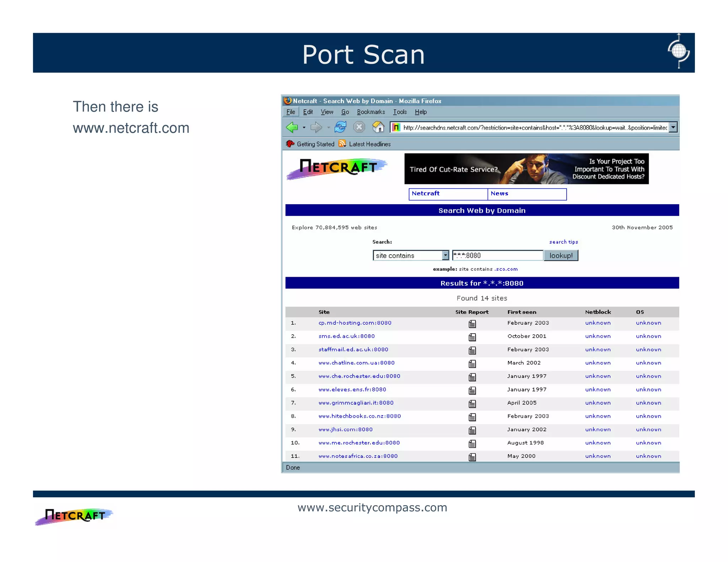Open the search tips link
The image size is (728, 562).
[563, 242]
